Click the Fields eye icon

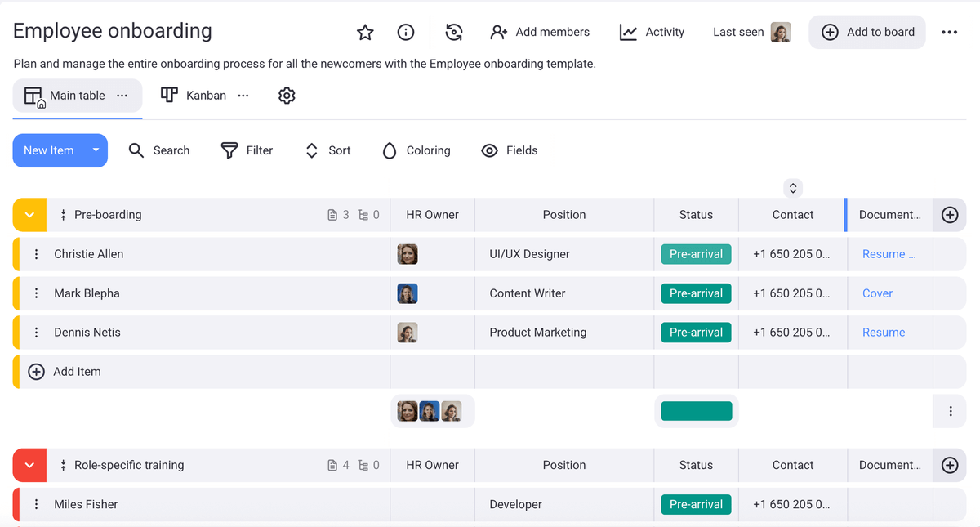click(489, 150)
